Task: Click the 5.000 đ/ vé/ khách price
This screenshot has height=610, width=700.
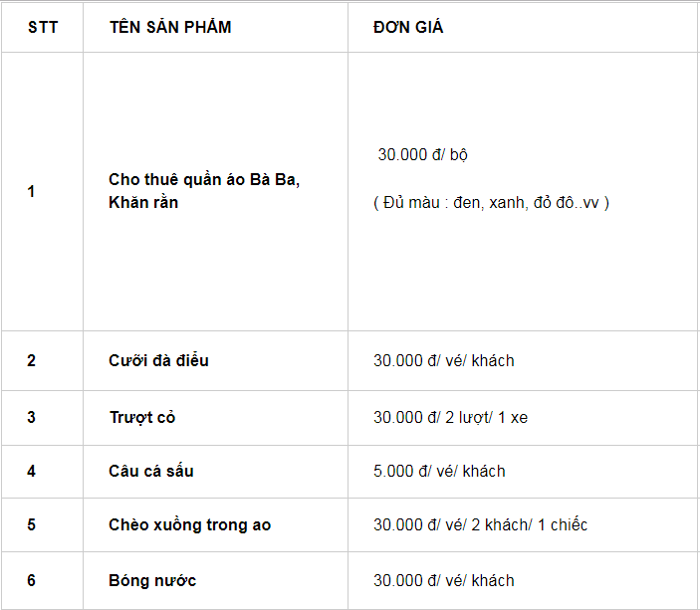Action: pyautogui.click(x=439, y=471)
